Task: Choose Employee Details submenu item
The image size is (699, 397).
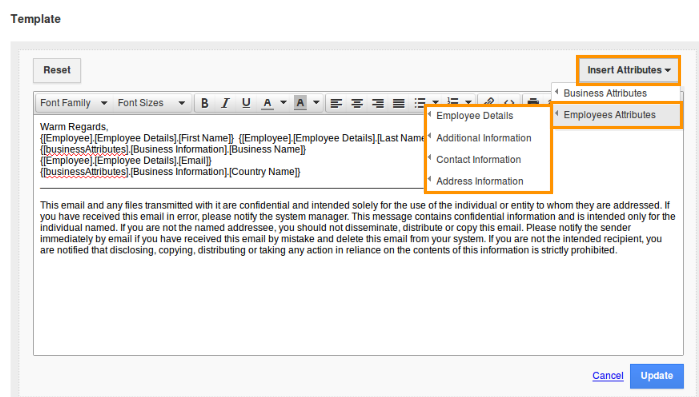Action: 489,116
